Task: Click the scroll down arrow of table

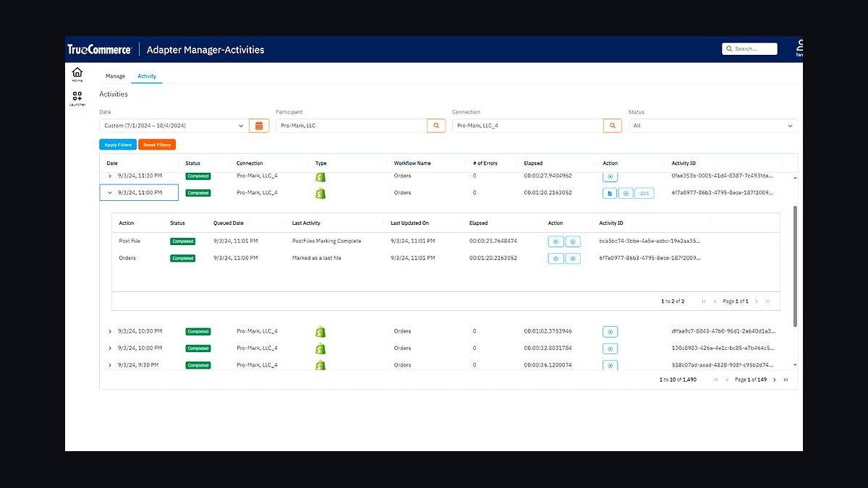Action: (x=795, y=365)
